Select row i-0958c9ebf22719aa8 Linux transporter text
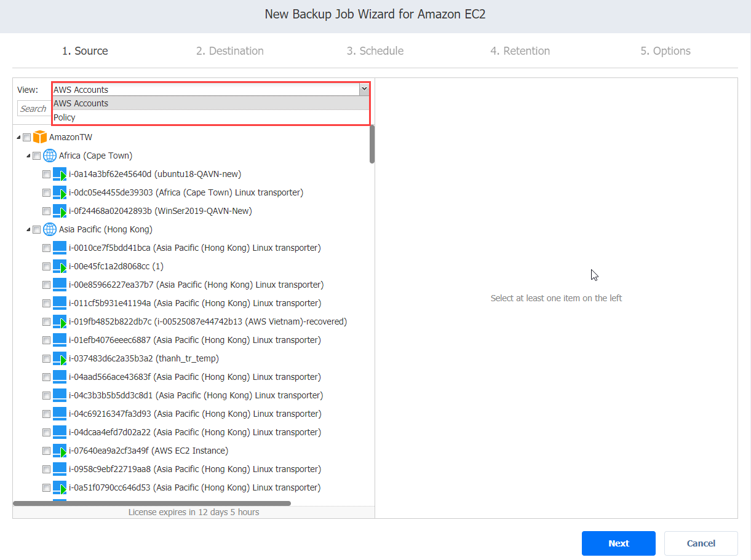This screenshot has width=751, height=560. [195, 469]
